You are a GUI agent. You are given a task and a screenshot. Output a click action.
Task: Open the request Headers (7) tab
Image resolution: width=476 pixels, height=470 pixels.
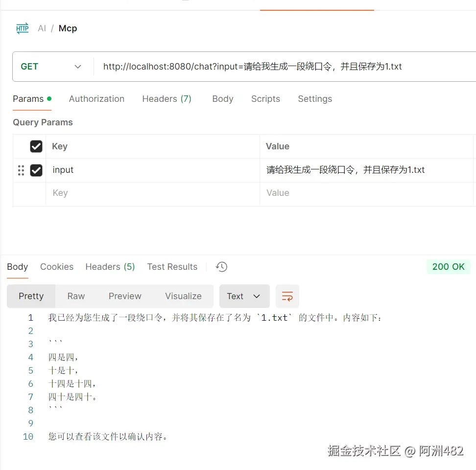(x=167, y=99)
